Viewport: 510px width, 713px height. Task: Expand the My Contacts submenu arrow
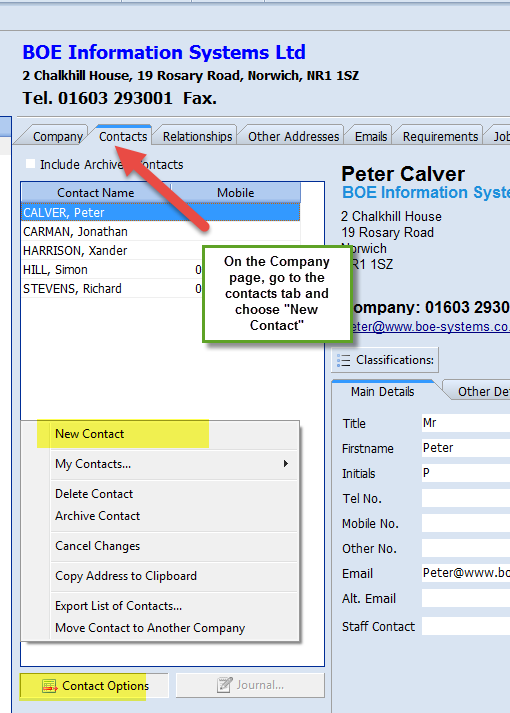pyautogui.click(x=286, y=463)
